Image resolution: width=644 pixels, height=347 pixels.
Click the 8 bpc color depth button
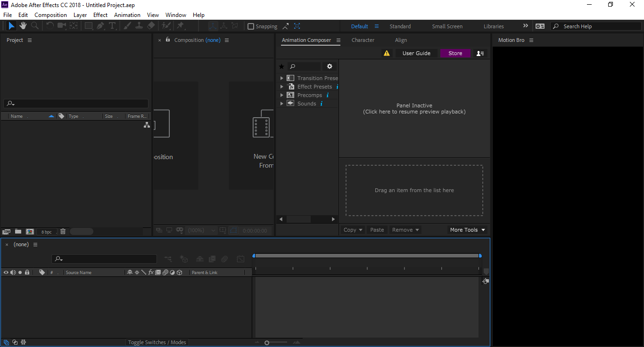47,232
